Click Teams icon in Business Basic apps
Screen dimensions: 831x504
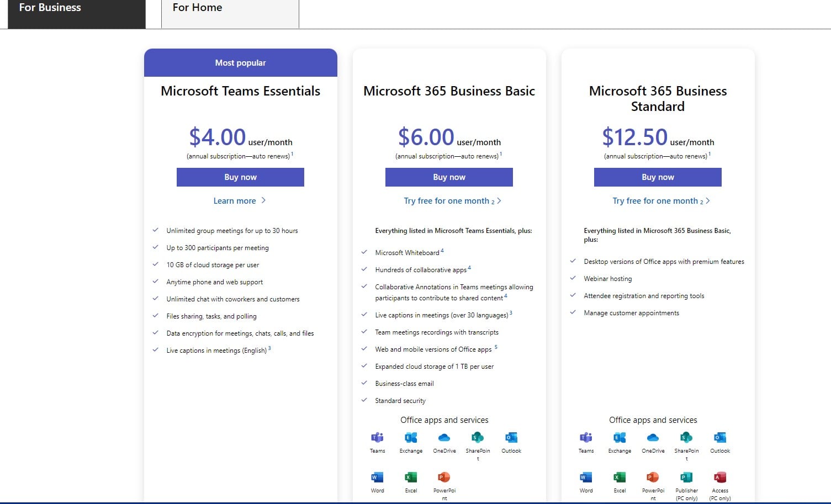tap(378, 438)
